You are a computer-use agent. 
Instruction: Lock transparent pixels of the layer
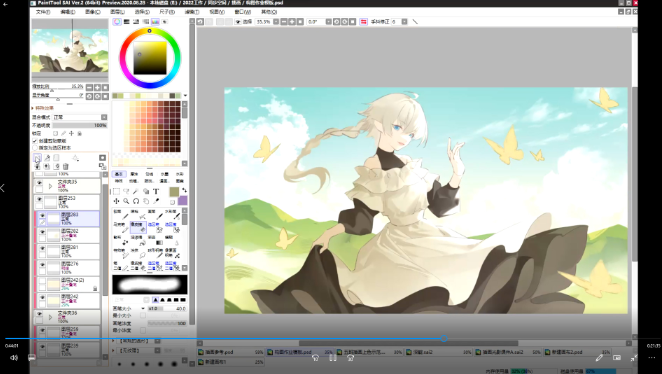click(x=55, y=133)
